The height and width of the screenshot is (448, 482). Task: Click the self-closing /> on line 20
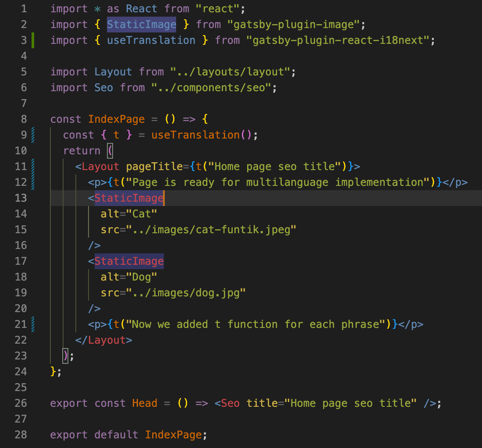click(94, 309)
